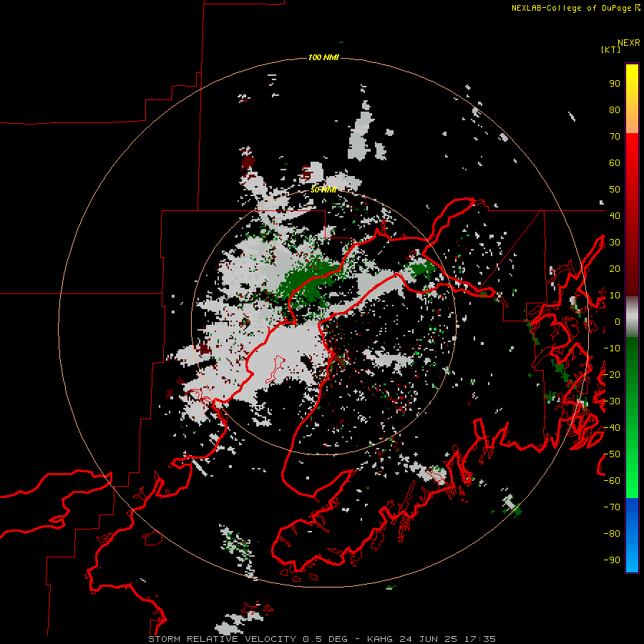The height and width of the screenshot is (644, 644).
Task: Click the "[KT]" units label
Action: click(x=611, y=49)
